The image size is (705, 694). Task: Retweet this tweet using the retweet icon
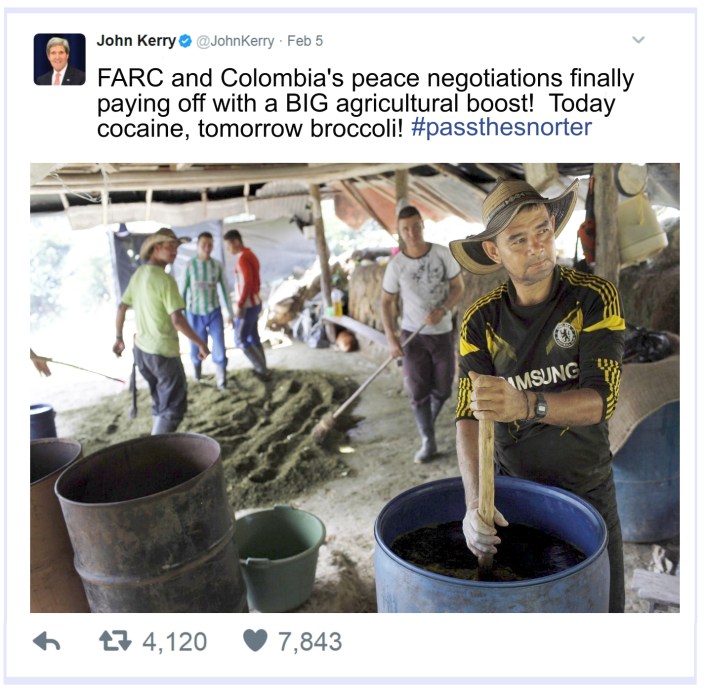115,641
